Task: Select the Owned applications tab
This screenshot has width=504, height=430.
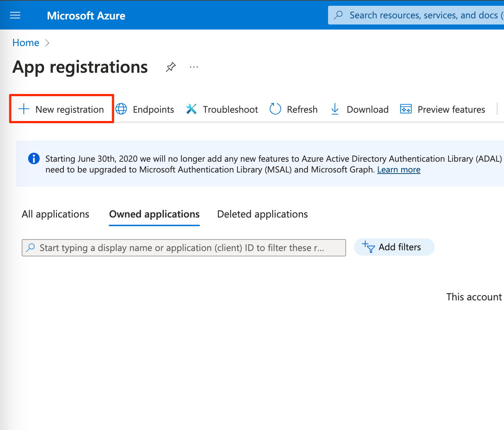Action: point(154,214)
